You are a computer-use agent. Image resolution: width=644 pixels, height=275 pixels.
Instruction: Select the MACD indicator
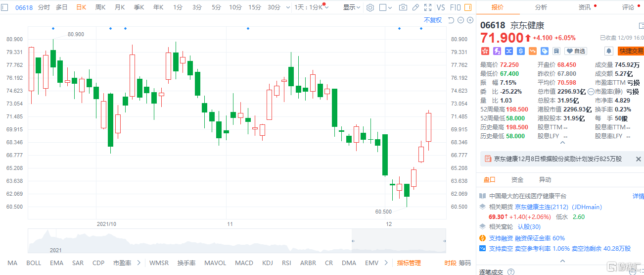pyautogui.click(x=244, y=263)
